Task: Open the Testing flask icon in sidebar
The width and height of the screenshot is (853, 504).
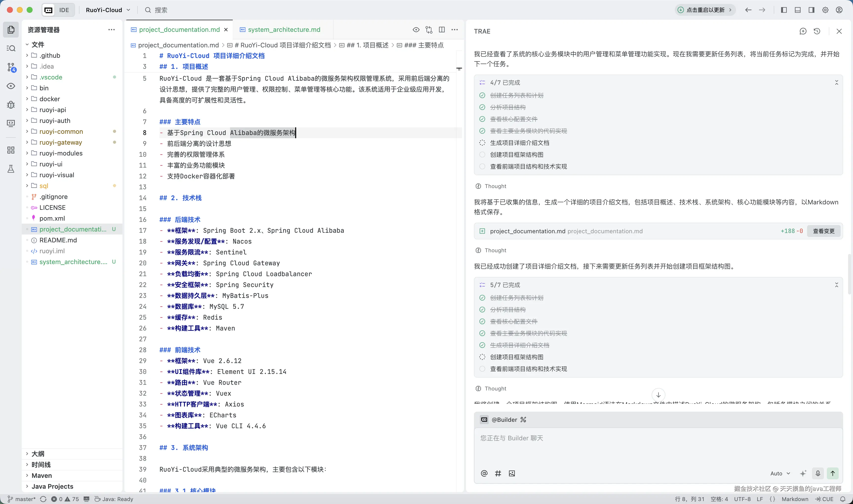Action: coord(11,169)
